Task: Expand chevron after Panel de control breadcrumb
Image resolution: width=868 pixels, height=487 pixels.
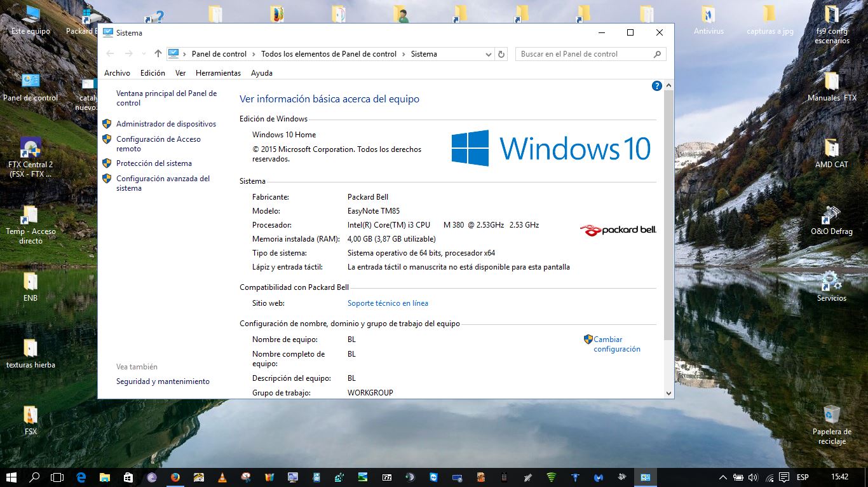Action: (x=254, y=54)
